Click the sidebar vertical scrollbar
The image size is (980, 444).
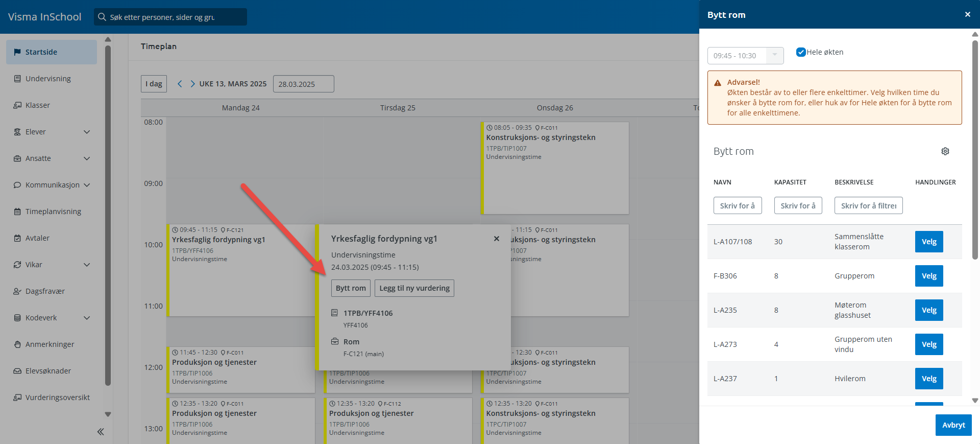coord(108,215)
